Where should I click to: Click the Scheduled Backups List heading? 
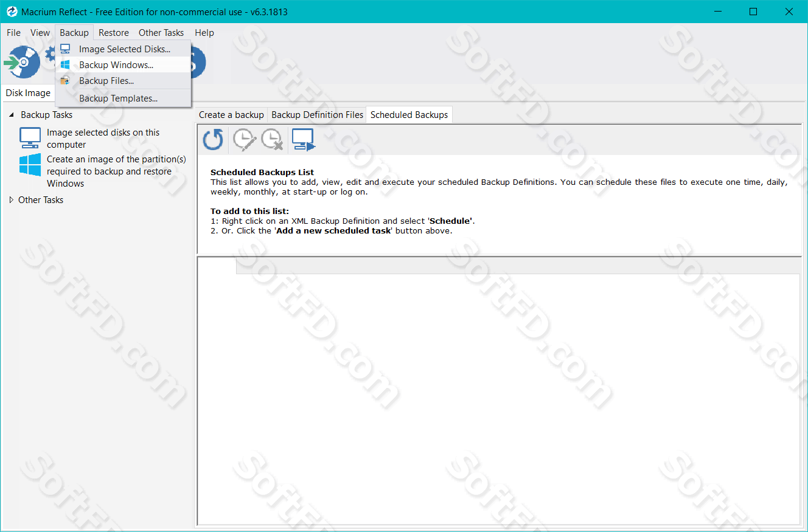262,173
